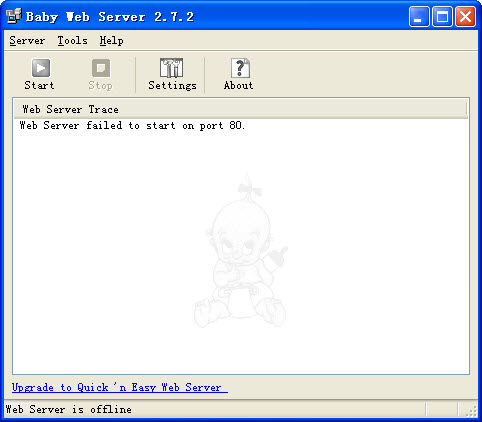The image size is (482, 422).
Task: Open Settings via the tools icon
Action: [x=172, y=68]
